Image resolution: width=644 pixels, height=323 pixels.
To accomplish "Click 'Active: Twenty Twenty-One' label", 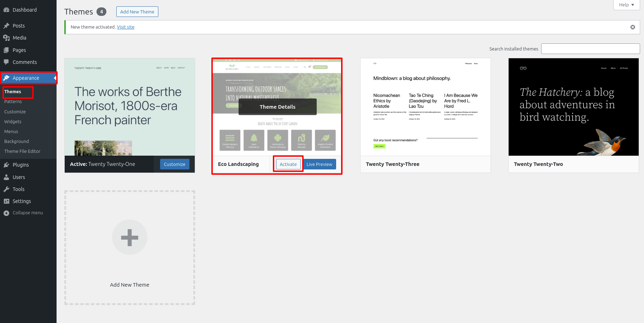I will click(x=103, y=164).
